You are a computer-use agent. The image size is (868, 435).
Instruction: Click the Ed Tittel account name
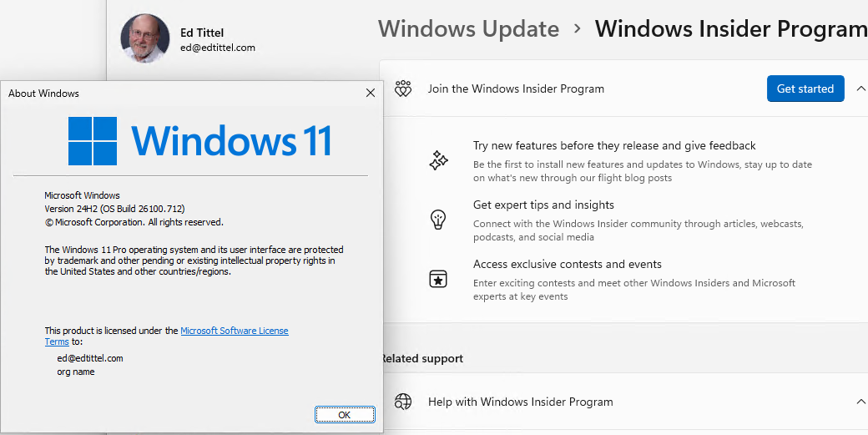(x=202, y=33)
